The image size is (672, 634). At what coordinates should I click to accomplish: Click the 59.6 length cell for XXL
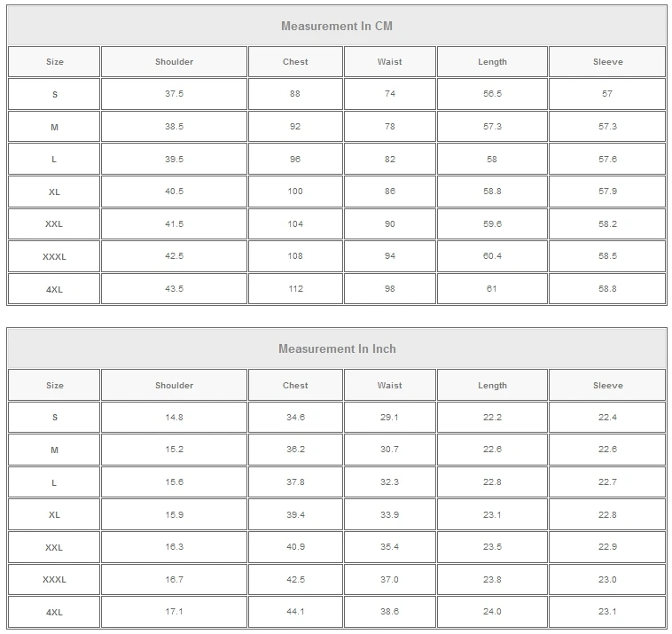pyautogui.click(x=492, y=224)
